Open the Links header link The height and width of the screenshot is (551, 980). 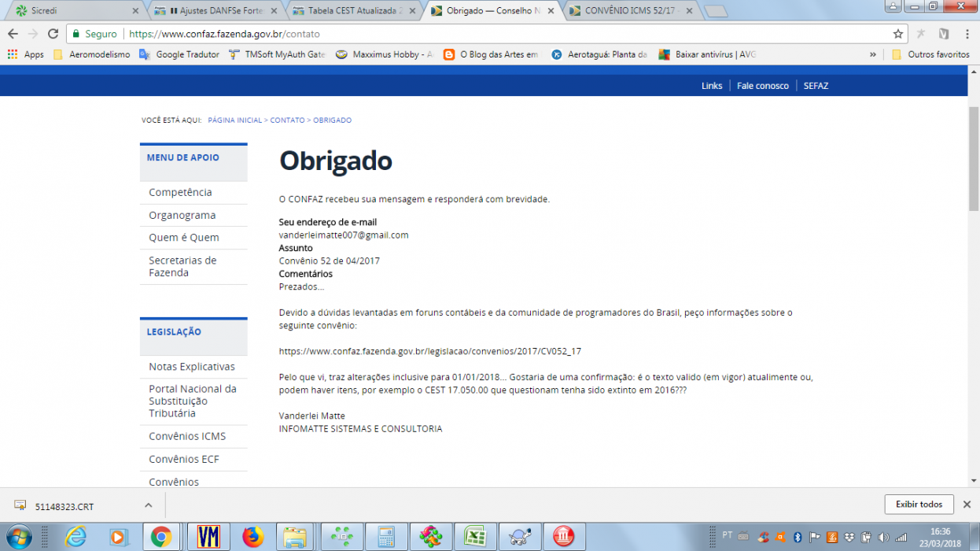tap(712, 86)
